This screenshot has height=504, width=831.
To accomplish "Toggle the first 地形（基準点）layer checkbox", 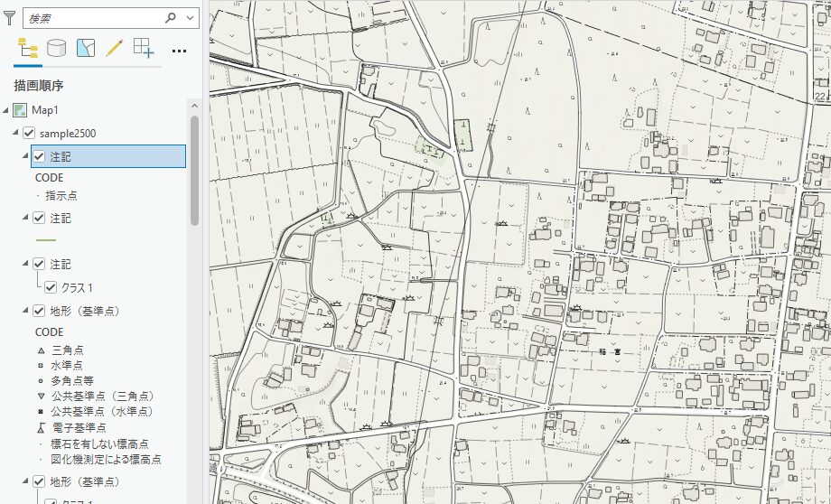I will tap(39, 311).
